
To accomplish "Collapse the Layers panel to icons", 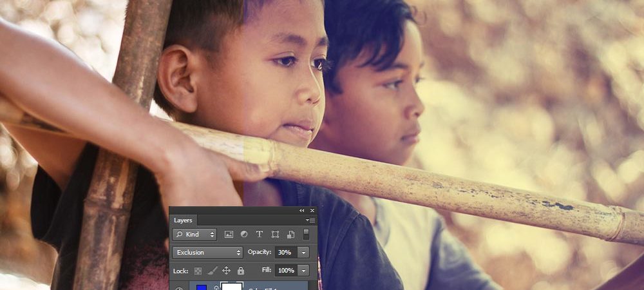I will pos(302,210).
